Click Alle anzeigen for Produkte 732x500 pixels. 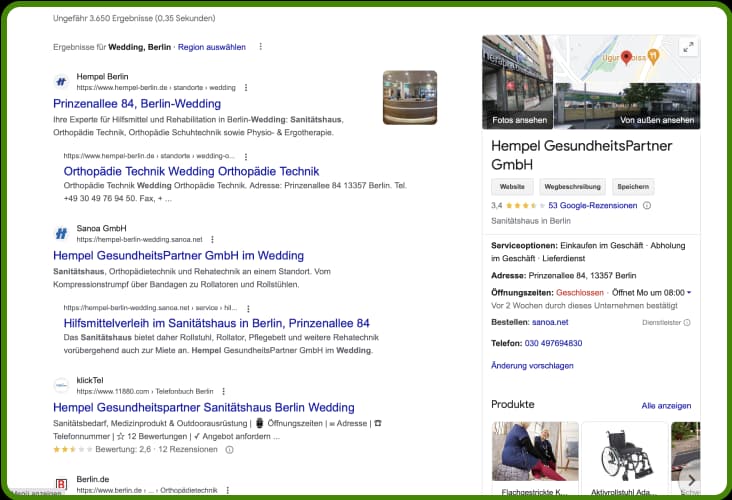[666, 406]
